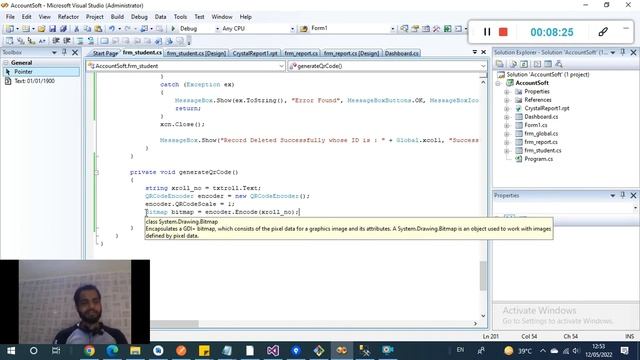640x360 pixels.
Task: Click the Save All toolbar icon
Action: tap(63, 29)
